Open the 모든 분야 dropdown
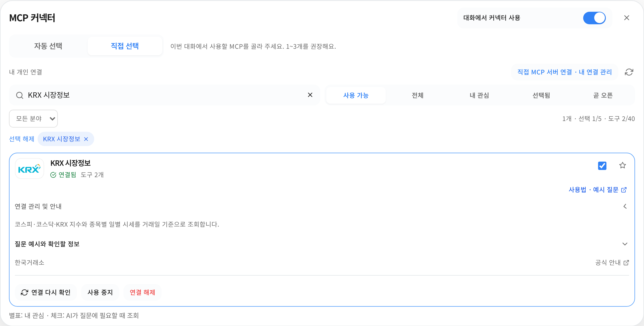Viewport: 644px width, 326px height. [34, 119]
